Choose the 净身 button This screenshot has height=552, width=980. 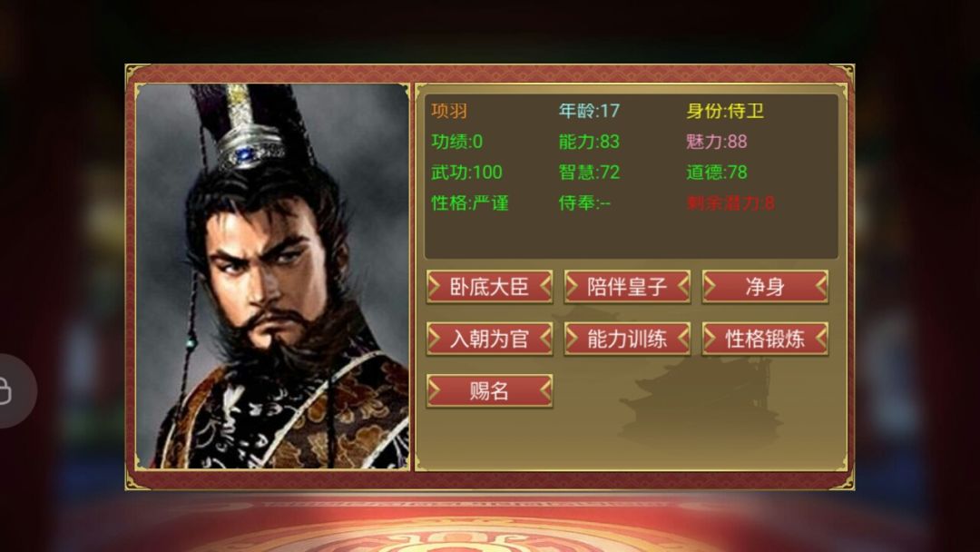(765, 287)
